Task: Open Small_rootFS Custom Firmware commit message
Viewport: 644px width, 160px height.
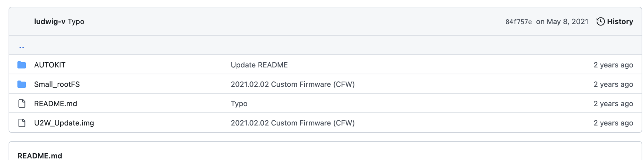Action: click(x=292, y=84)
